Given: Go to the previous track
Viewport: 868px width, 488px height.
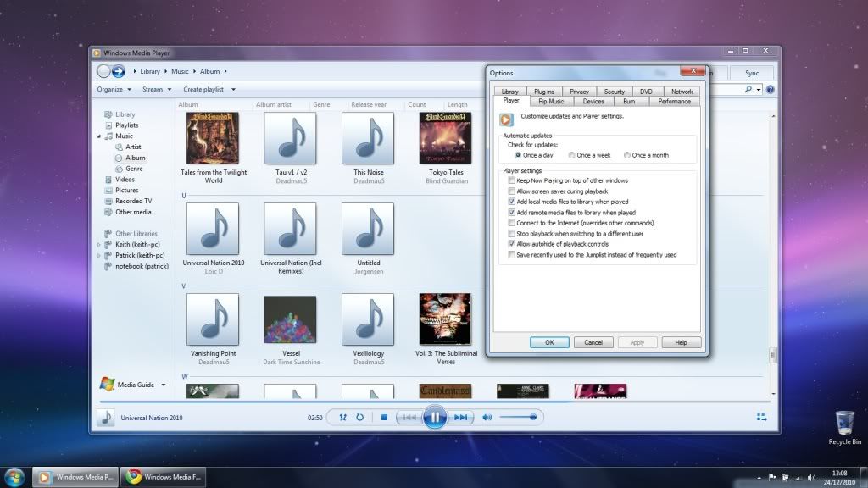Looking at the screenshot, I should point(409,417).
